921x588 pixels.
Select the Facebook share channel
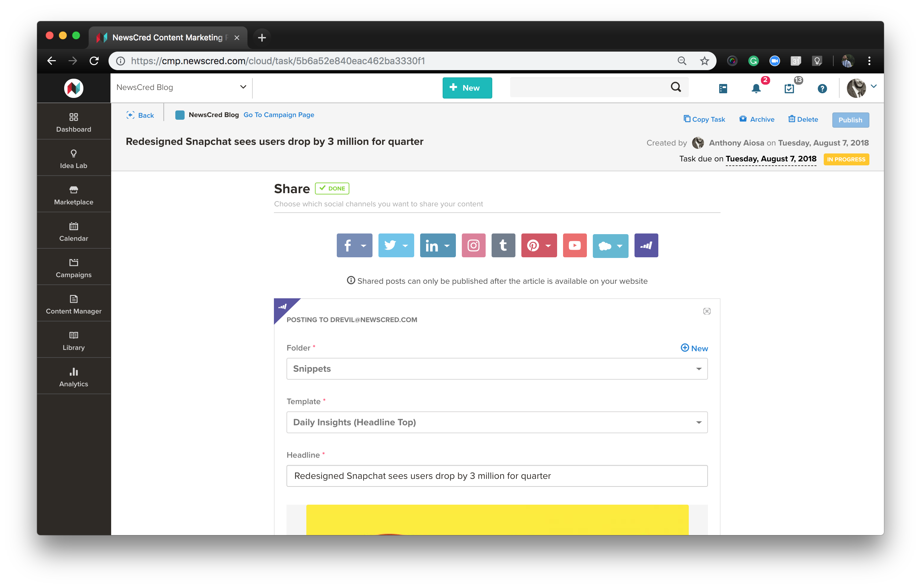point(354,245)
